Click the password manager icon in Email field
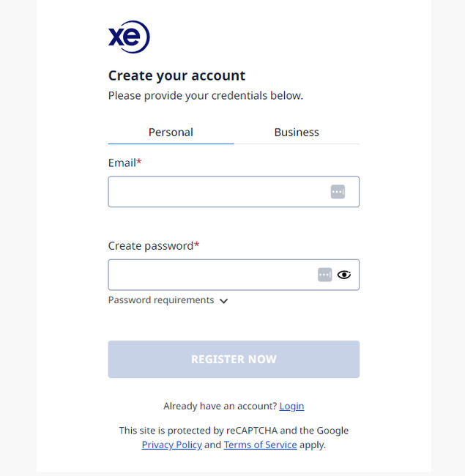465x476 pixels. 338,192
